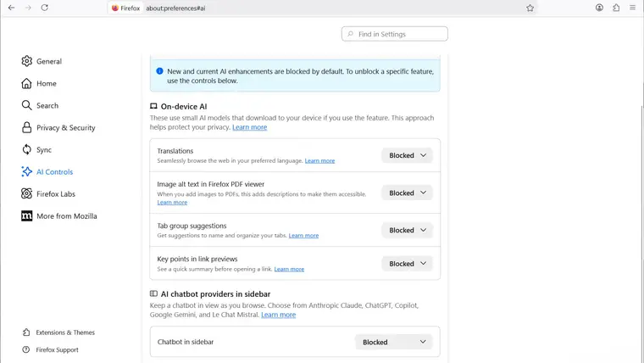Screen dimensions: 644x363
Task: Open the Firefox account icon
Action: click(x=599, y=8)
